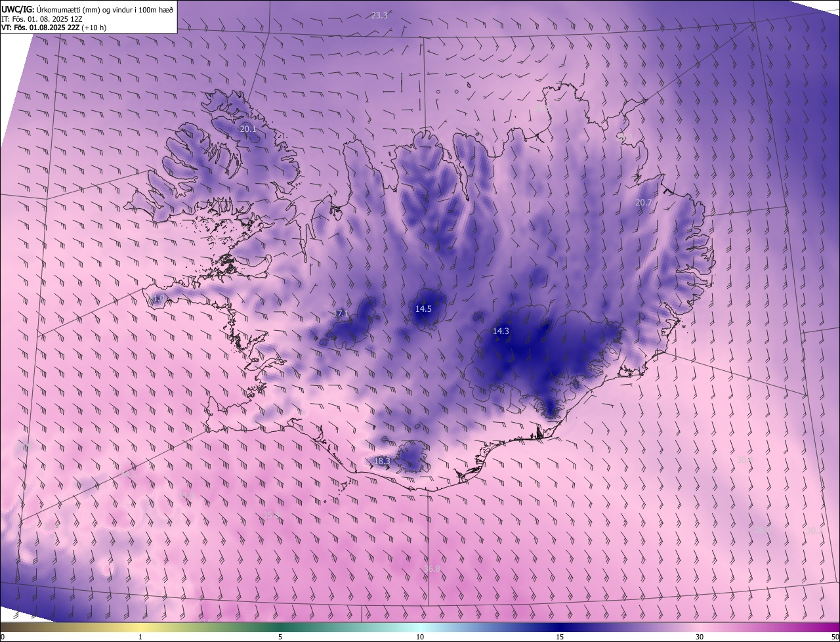This screenshot has height=642, width=840.
Task: Click the 35.8 value over the sea
Action: click(272, 515)
